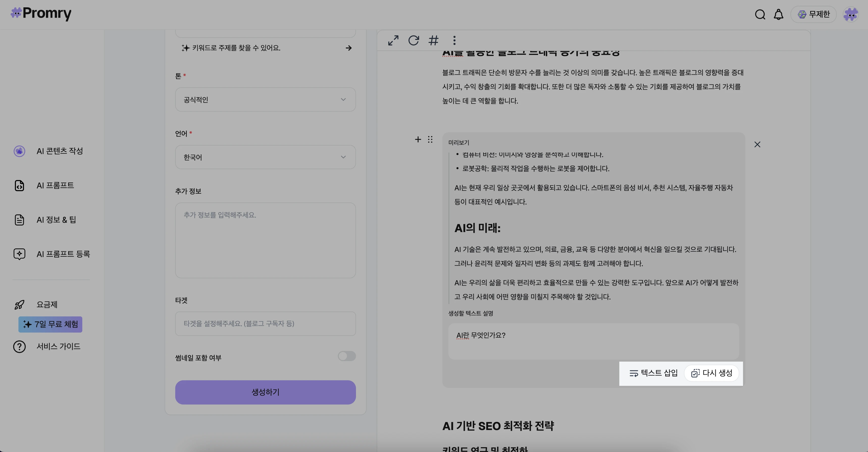Open the notifications bell
This screenshot has height=452, width=868.
click(778, 14)
